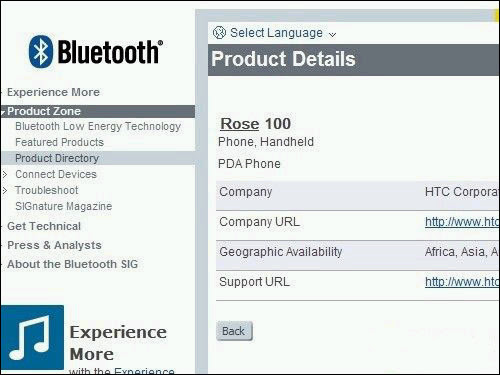The image size is (500, 375).
Task: Expand the Connect Devices arrow
Action: 5,174
